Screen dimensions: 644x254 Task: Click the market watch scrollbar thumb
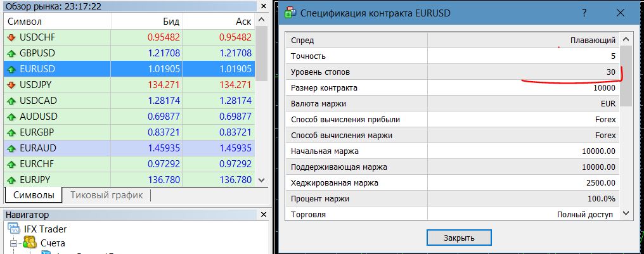point(262,54)
